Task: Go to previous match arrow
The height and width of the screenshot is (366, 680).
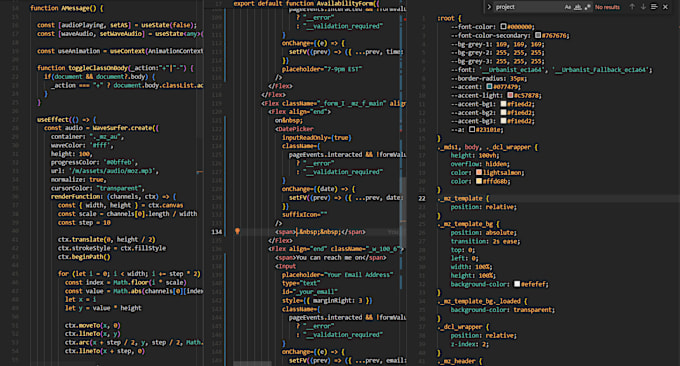Action: pyautogui.click(x=632, y=7)
